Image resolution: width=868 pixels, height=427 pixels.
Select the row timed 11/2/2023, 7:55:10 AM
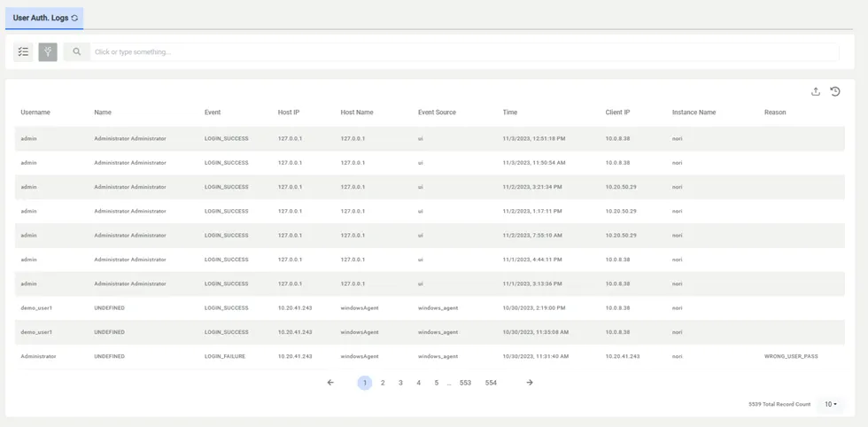tap(430, 236)
